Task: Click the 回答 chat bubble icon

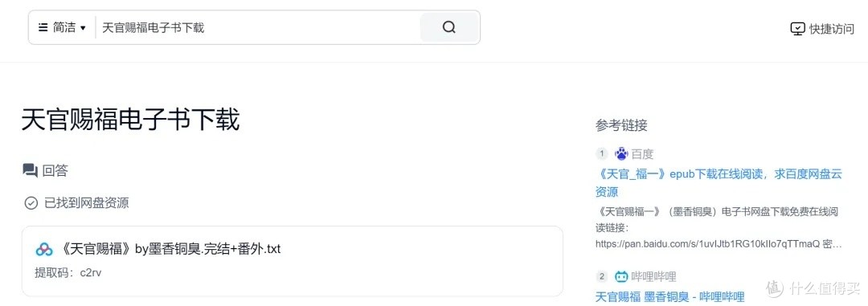Action: [30, 170]
